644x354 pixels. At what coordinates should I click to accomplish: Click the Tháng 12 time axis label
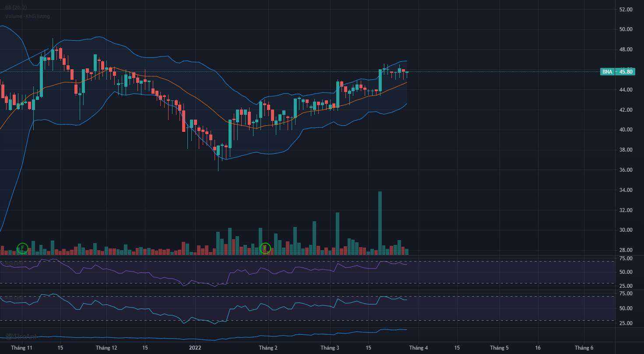tap(106, 348)
